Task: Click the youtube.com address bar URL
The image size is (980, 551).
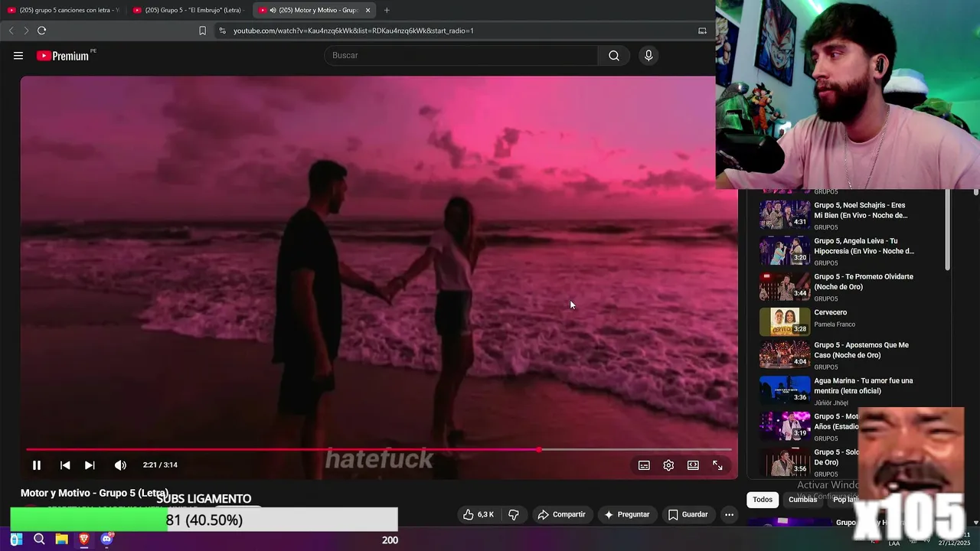Action: (x=353, y=31)
